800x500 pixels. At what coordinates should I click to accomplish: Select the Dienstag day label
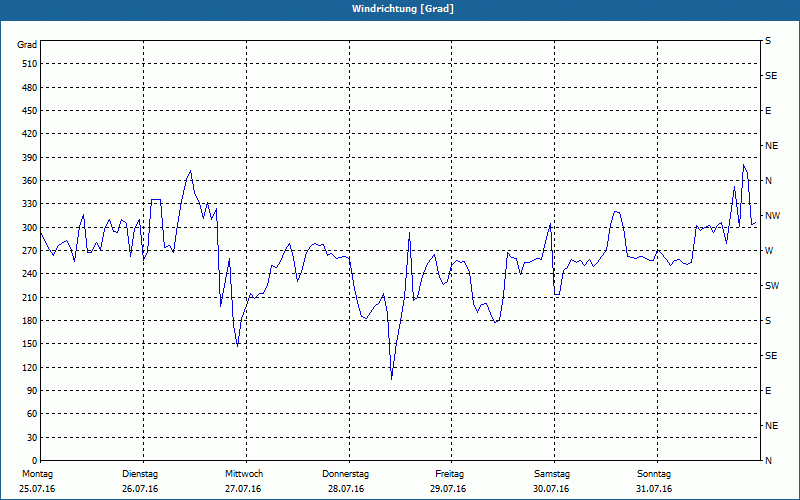140,474
